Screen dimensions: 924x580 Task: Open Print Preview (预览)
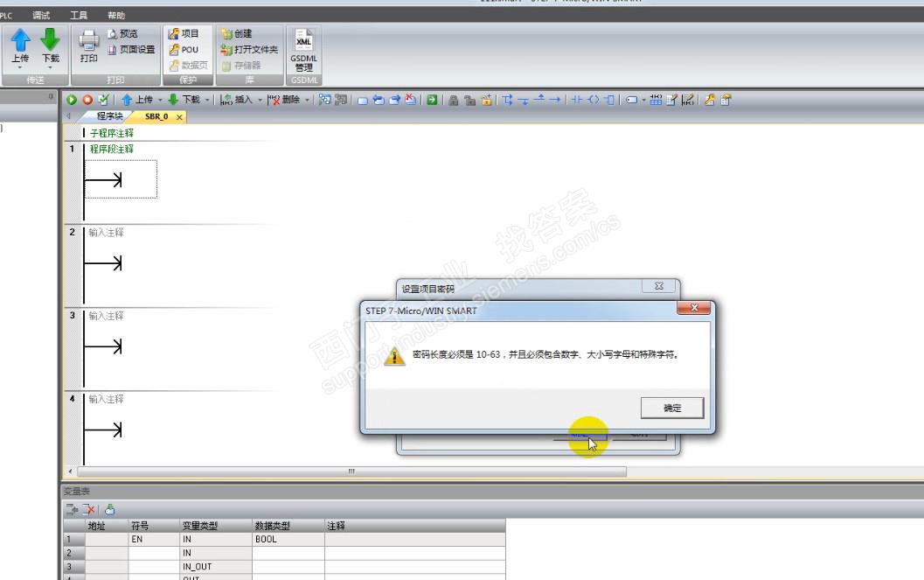click(x=122, y=33)
